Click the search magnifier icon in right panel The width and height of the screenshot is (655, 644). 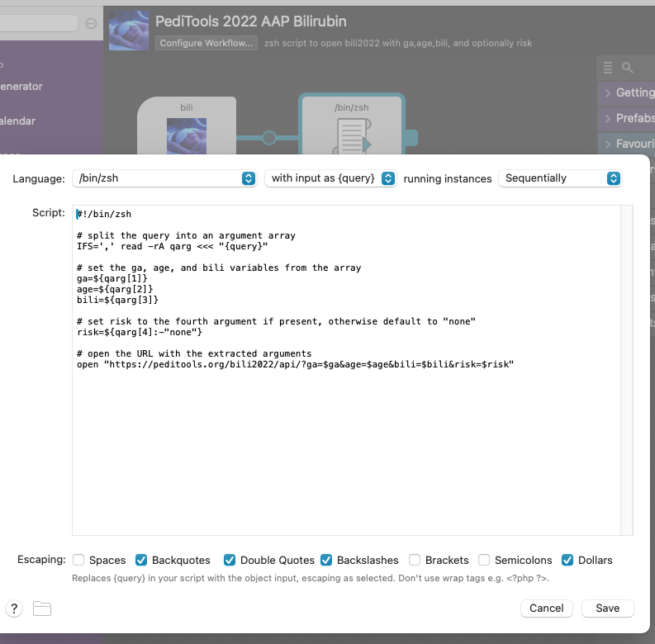coord(628,68)
